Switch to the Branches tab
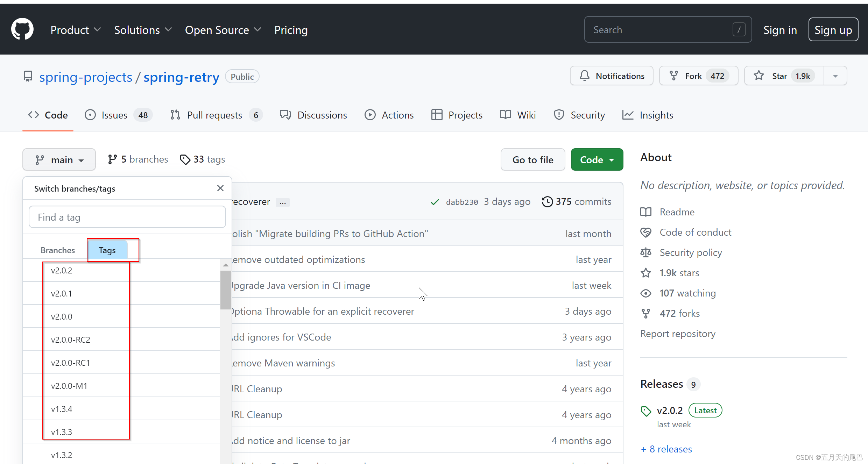Viewport: 868px width, 464px height. click(x=58, y=250)
